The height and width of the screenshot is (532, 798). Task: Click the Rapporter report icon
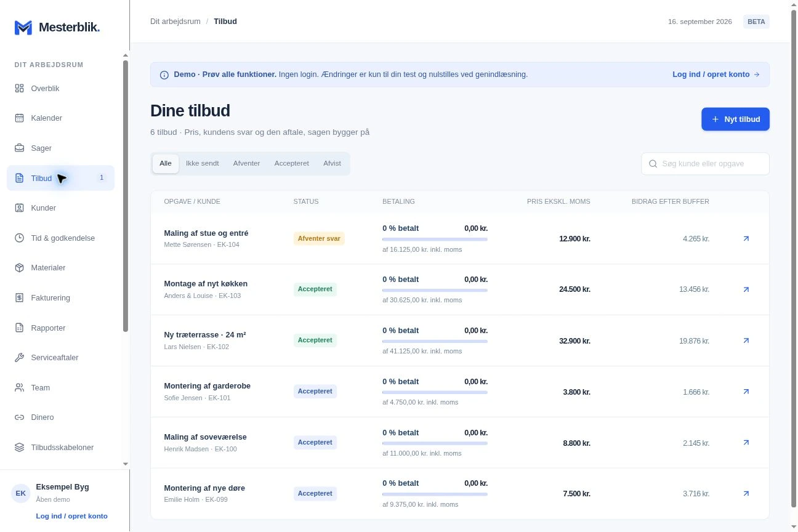[19, 328]
